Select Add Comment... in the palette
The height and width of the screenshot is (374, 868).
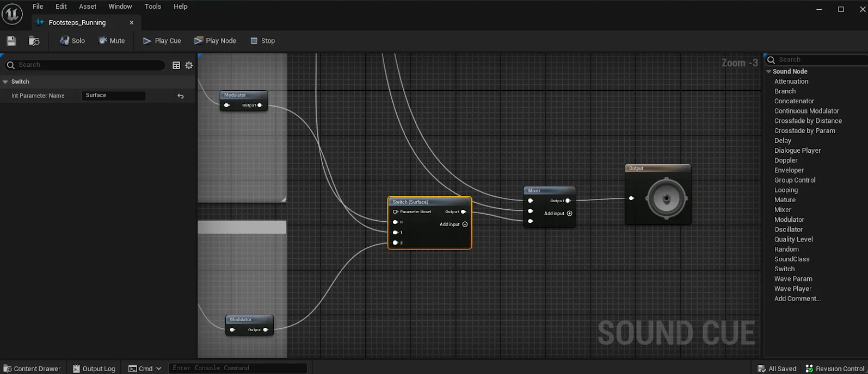click(797, 299)
